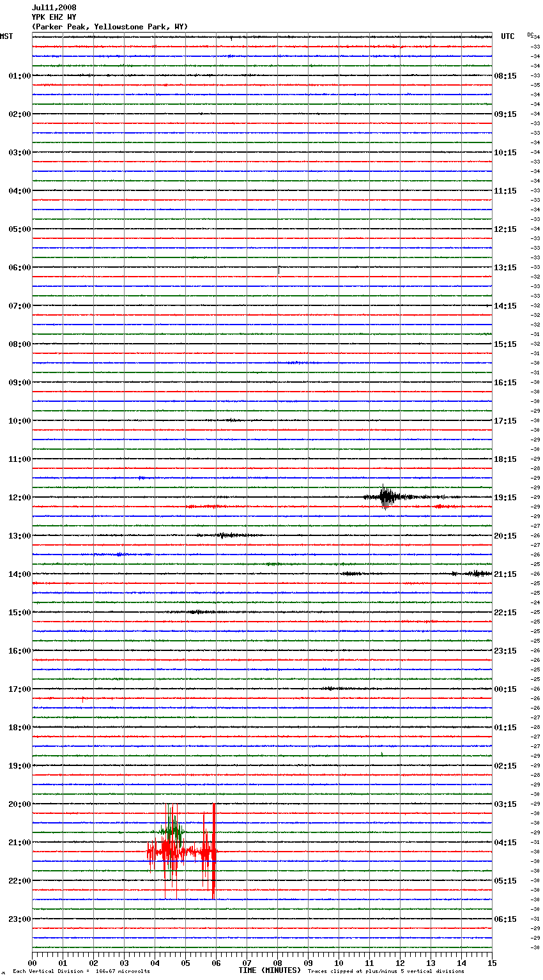Select the 06:00 MST hour label
543x980 pixels.
[20, 268]
